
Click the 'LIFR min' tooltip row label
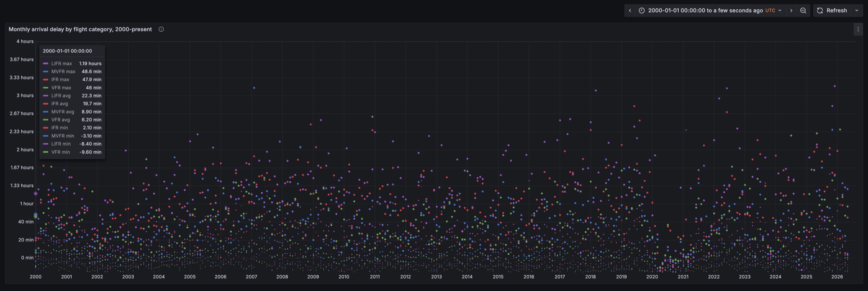pos(61,144)
